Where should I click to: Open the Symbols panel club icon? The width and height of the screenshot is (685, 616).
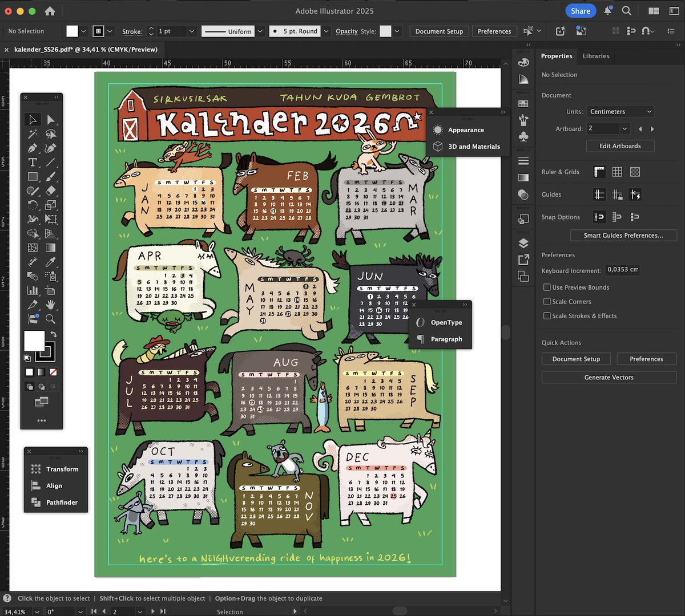tap(523, 137)
